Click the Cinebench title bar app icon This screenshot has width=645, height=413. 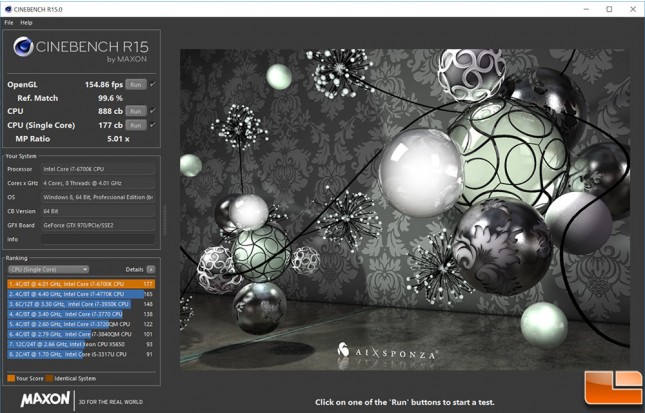coord(8,9)
